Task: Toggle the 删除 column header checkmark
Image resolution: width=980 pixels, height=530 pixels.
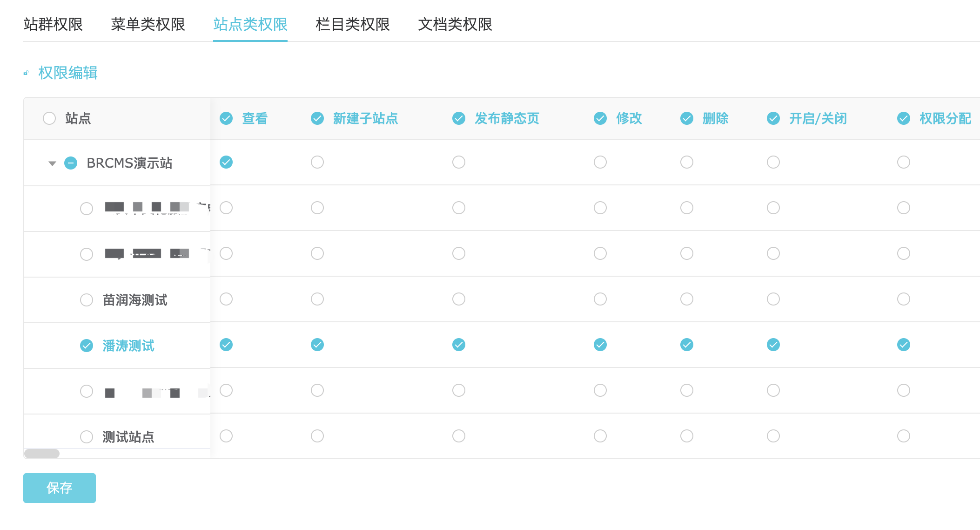Action: (x=687, y=118)
